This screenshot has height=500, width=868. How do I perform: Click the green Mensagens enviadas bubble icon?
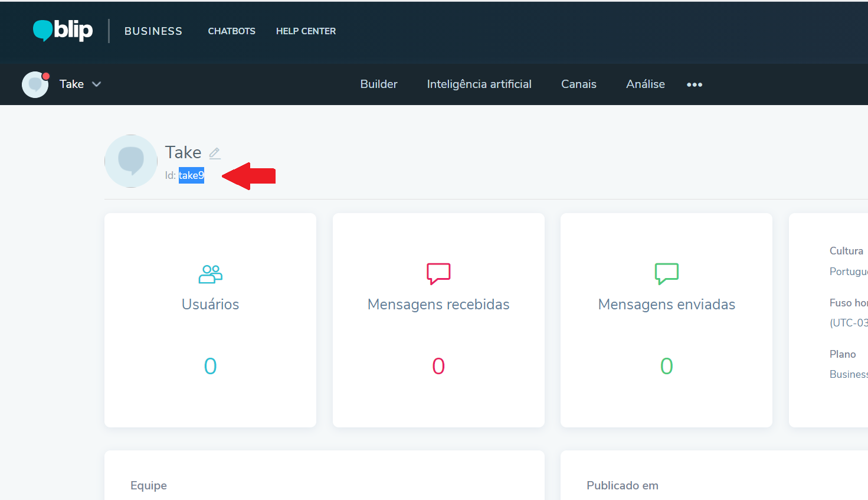[x=667, y=274]
